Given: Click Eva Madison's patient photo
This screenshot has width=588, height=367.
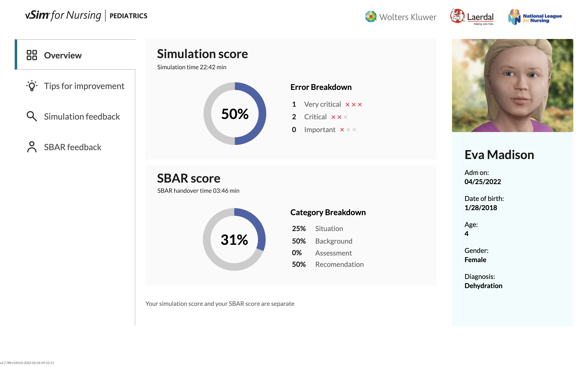Looking at the screenshot, I should 512,85.
